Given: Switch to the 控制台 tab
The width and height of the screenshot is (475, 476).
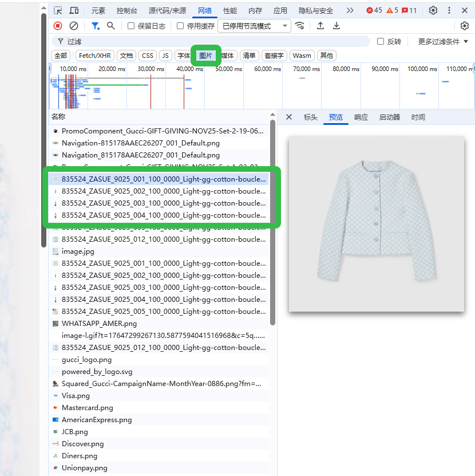Looking at the screenshot, I should [x=126, y=10].
